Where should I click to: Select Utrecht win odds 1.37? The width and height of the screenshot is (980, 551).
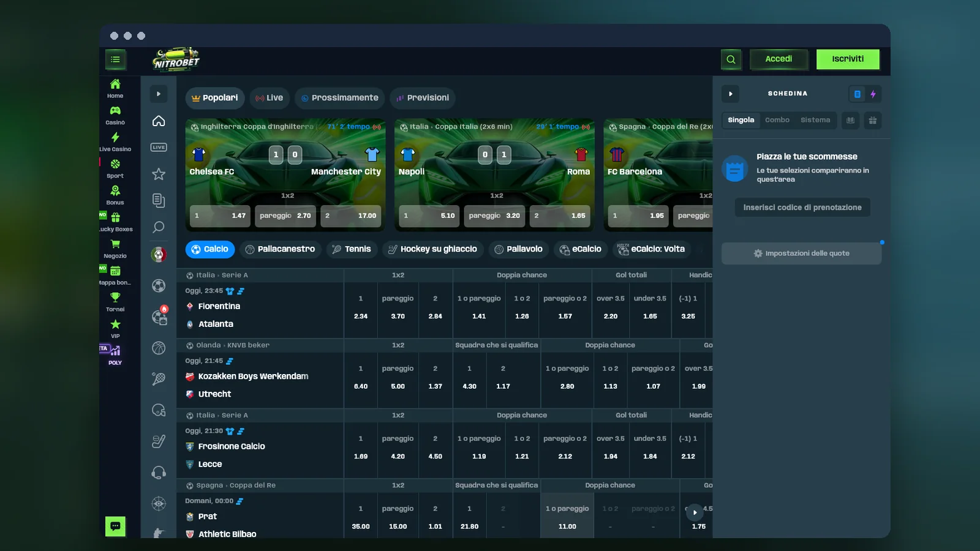435,380
